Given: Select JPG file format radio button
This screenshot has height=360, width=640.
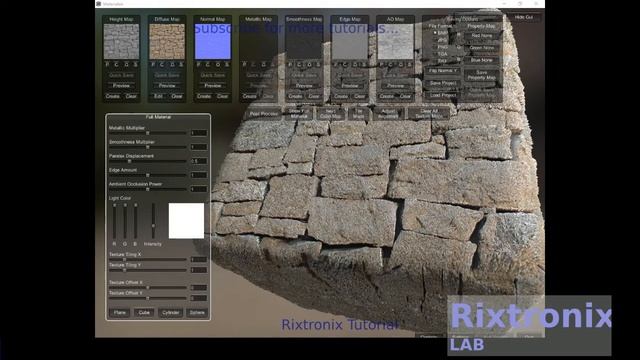Looking at the screenshot, I should [440, 40].
